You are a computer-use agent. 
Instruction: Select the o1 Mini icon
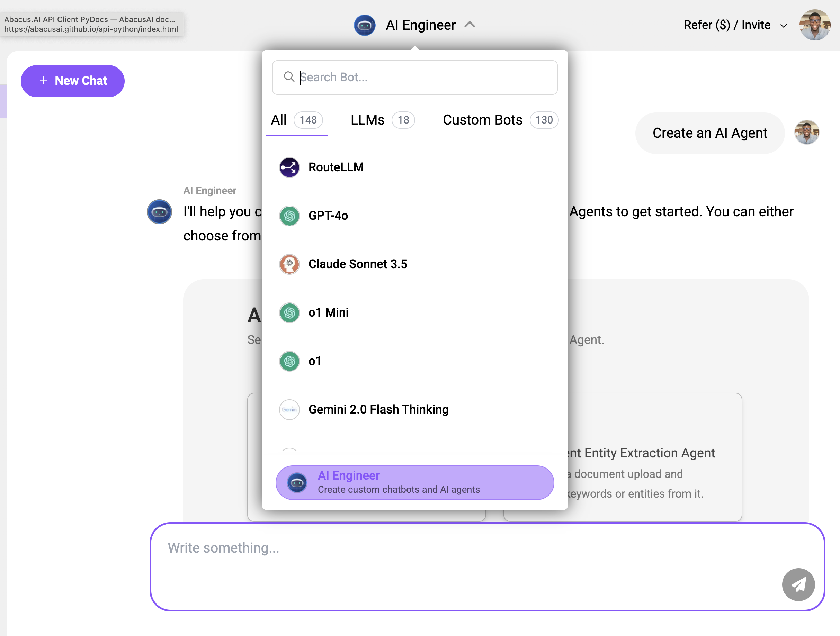click(289, 313)
